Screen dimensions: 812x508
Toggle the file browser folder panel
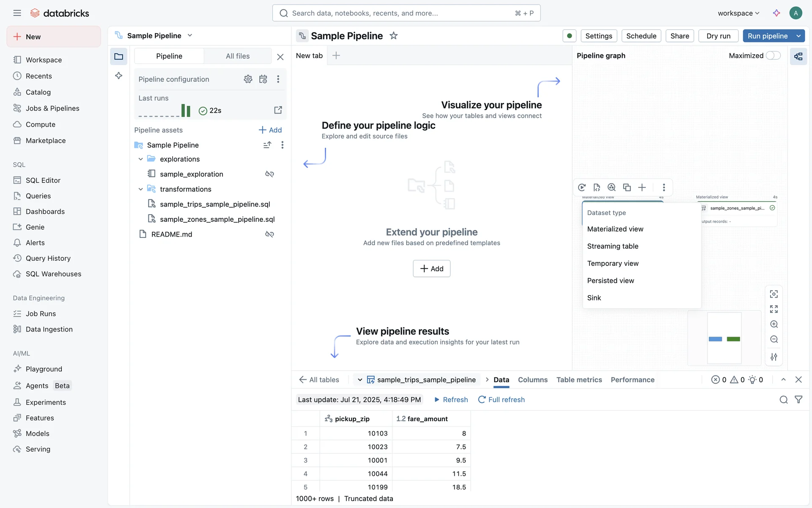(119, 56)
